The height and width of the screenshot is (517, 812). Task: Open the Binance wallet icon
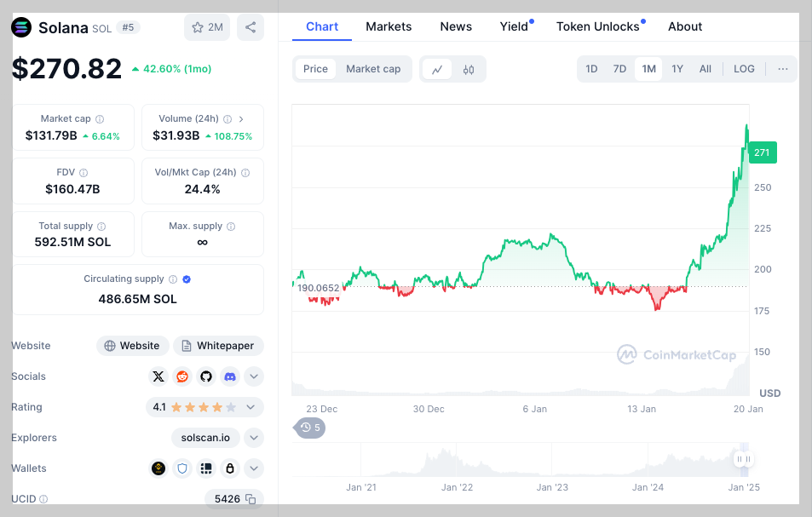pos(158,468)
